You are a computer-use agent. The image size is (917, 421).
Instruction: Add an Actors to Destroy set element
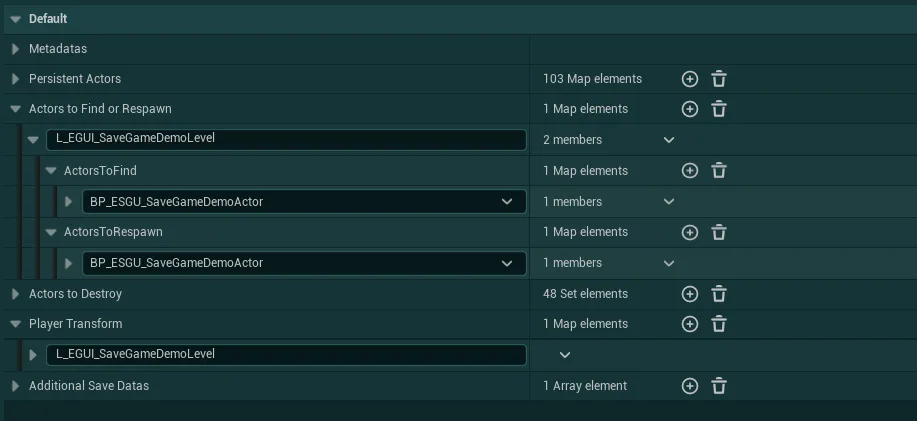[690, 294]
